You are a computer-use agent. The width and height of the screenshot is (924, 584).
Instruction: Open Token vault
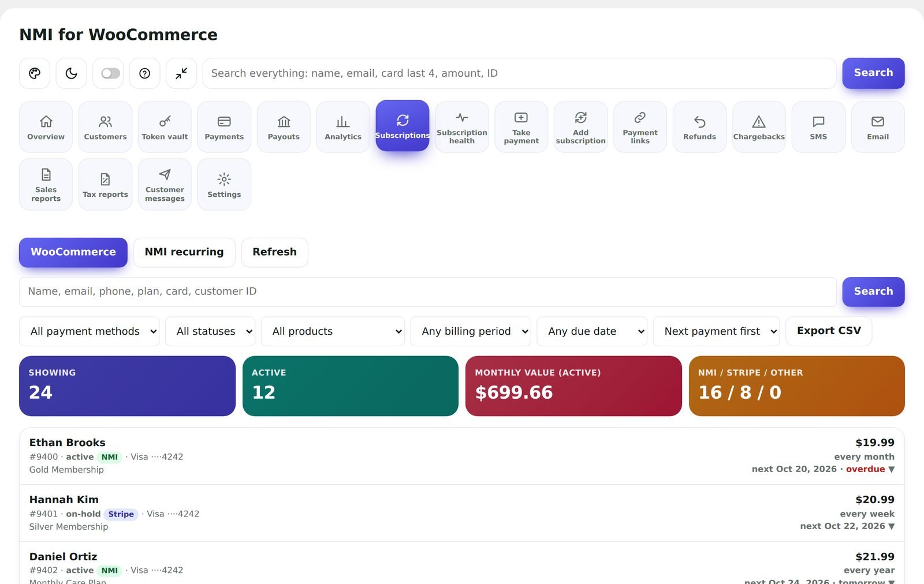165,127
